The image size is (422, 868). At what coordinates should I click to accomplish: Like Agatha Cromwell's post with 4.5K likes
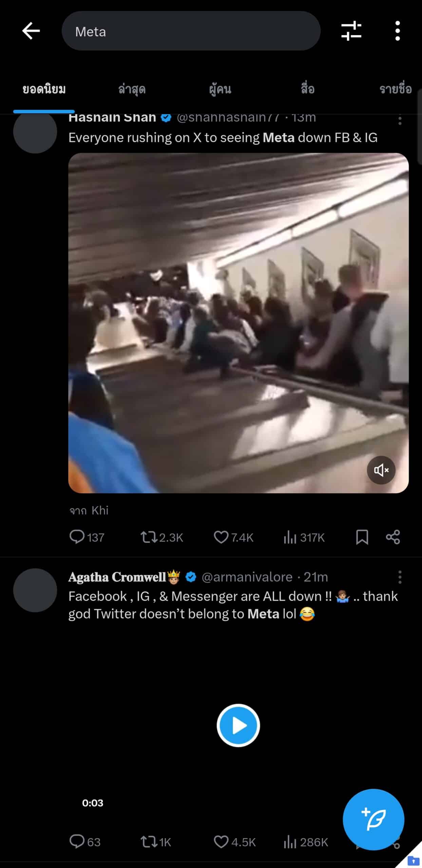pyautogui.click(x=234, y=842)
